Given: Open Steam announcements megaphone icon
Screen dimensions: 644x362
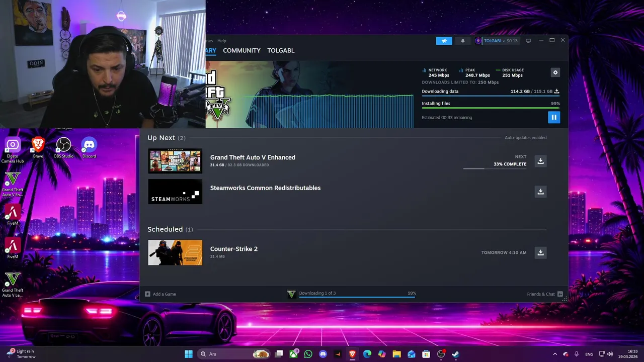Looking at the screenshot, I should 444,41.
